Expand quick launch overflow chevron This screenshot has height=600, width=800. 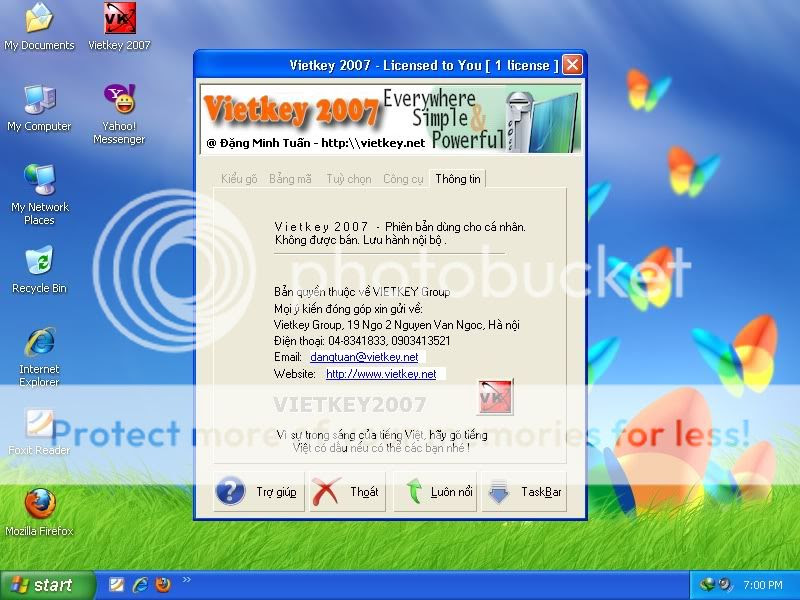[x=187, y=580]
